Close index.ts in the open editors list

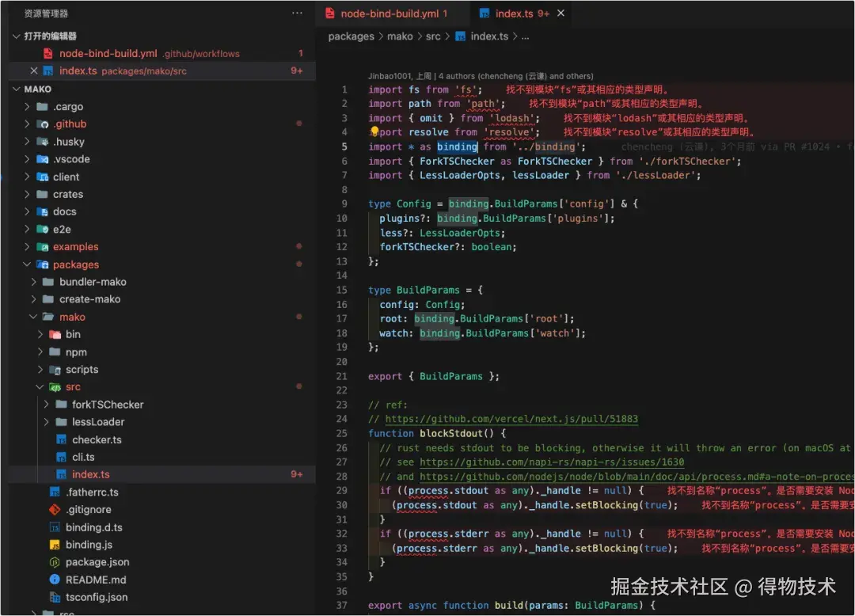tap(34, 71)
